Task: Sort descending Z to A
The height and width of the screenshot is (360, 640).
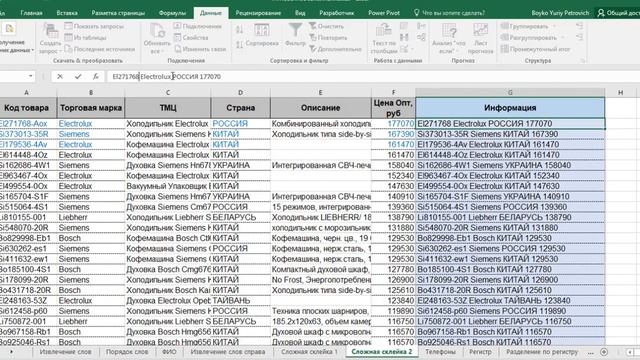Action: (x=240, y=44)
